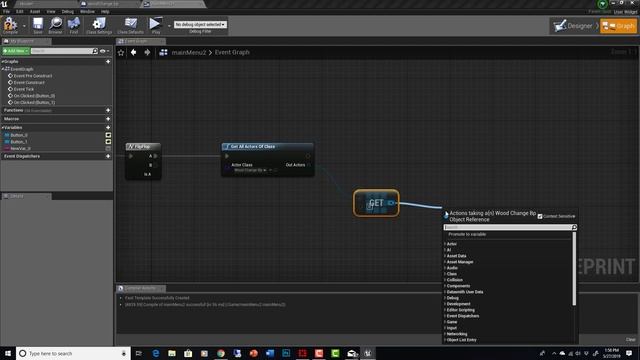Switch to the Graph view

tap(618, 26)
